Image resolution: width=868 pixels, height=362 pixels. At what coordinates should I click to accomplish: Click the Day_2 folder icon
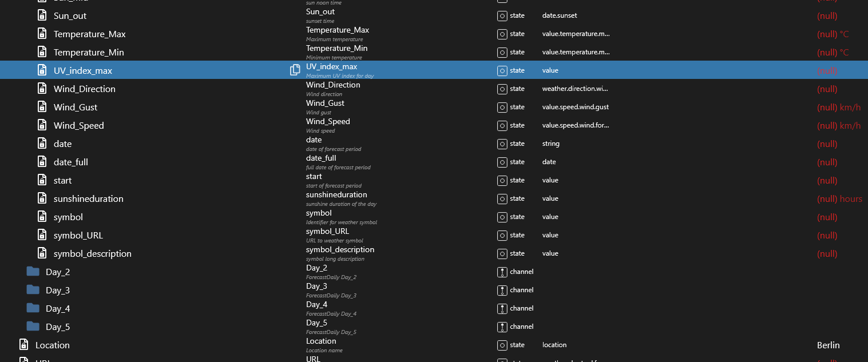coord(33,272)
